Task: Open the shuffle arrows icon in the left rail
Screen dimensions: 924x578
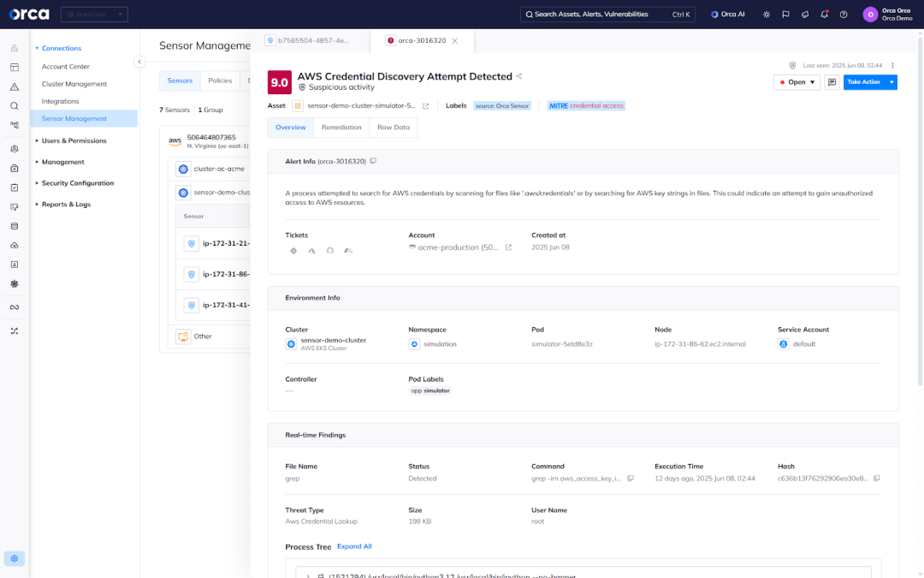Action: click(15, 331)
